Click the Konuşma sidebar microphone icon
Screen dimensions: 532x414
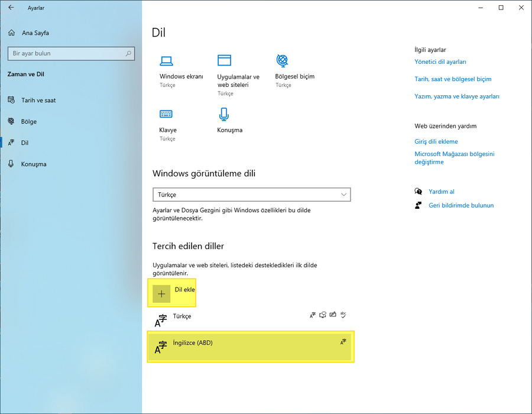pos(11,164)
